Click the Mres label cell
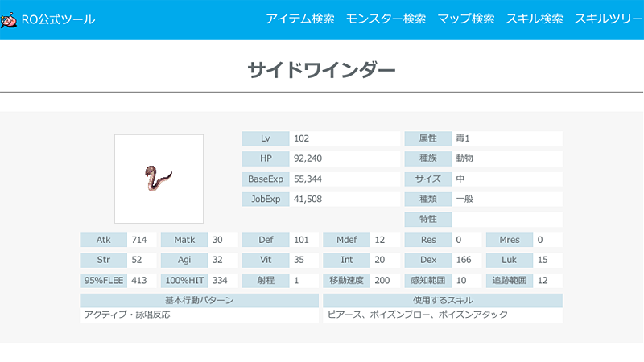This screenshot has width=644, height=362. click(510, 240)
